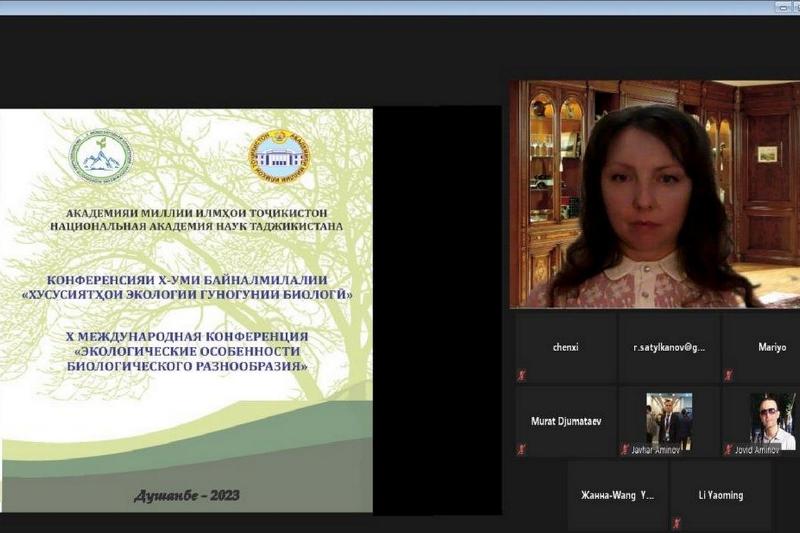The height and width of the screenshot is (533, 800).
Task: Click the muted mic icon beside Jovid Aminov
Action: [x=728, y=449]
